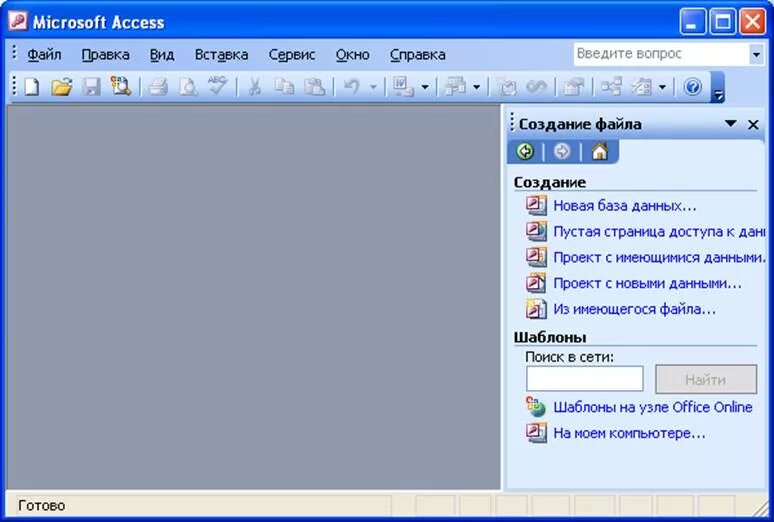Image resolution: width=774 pixels, height=522 pixels.
Task: Click the Open folder toolbar icon
Action: tap(62, 87)
